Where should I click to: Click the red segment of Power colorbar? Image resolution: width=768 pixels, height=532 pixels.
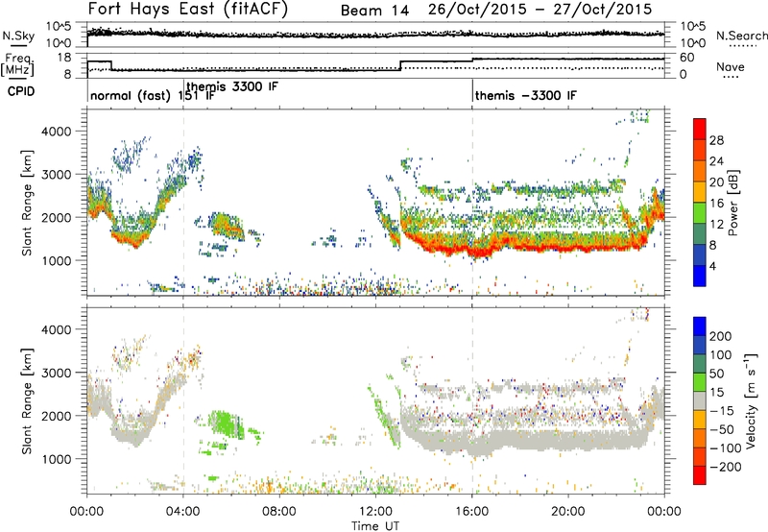[x=700, y=129]
